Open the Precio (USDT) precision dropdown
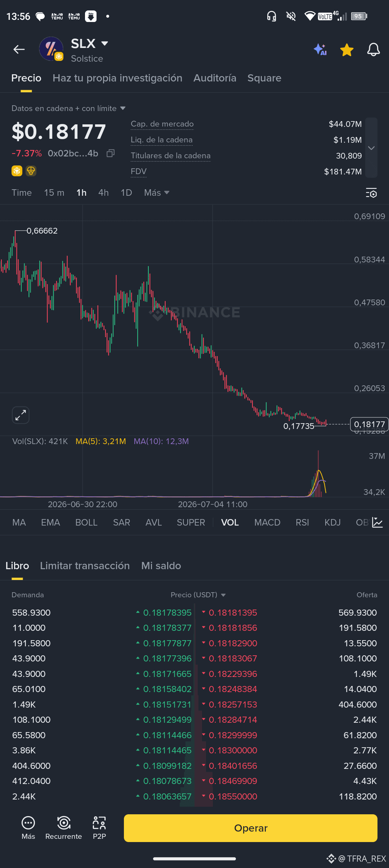The height and width of the screenshot is (868, 389). coord(198,595)
